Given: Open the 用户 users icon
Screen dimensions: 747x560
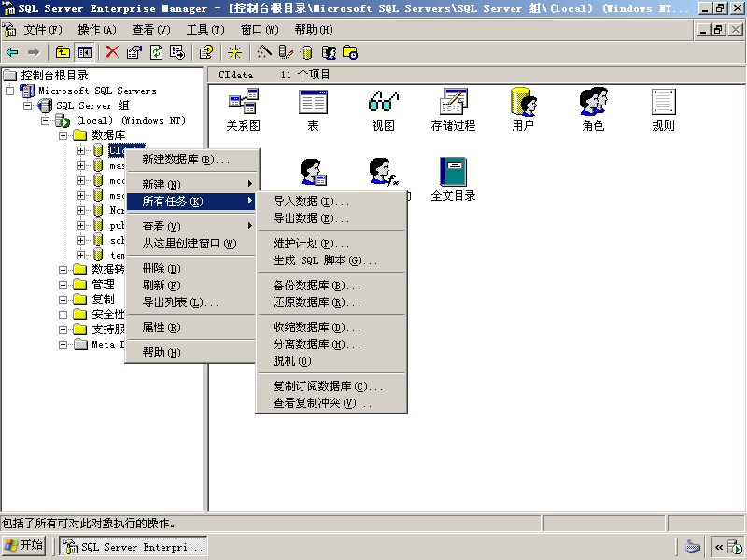Looking at the screenshot, I should point(523,109).
